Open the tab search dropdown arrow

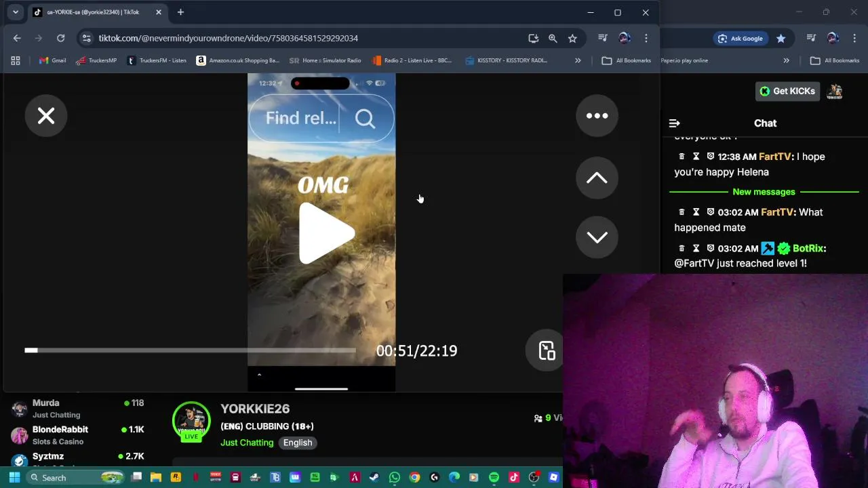(16, 12)
